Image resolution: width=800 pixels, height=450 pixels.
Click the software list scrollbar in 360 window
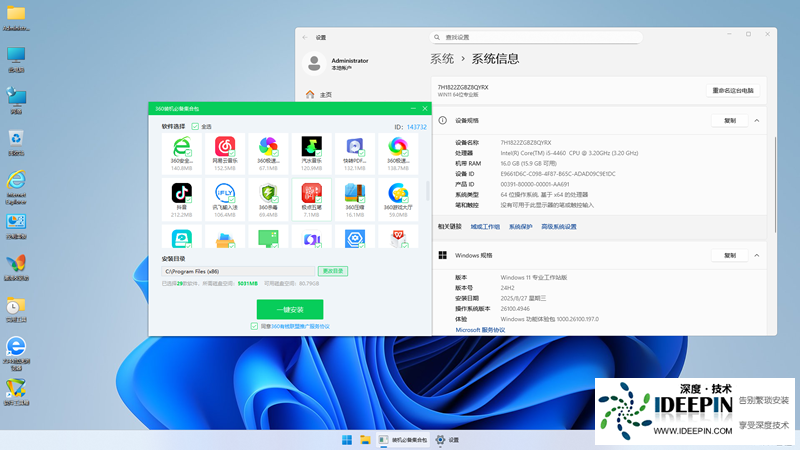(427, 190)
